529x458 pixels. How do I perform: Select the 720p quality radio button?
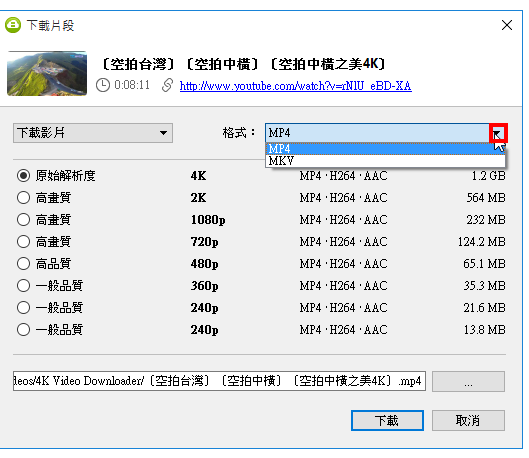(23, 241)
